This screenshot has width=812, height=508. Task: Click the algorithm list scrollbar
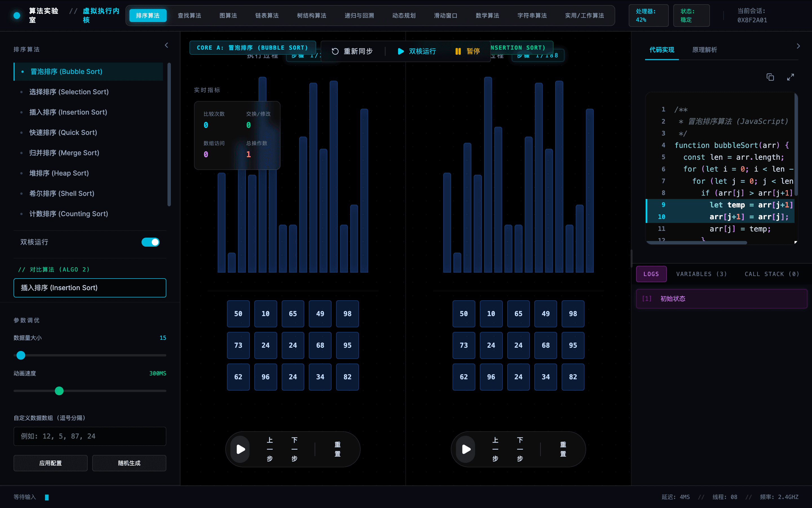point(169,134)
